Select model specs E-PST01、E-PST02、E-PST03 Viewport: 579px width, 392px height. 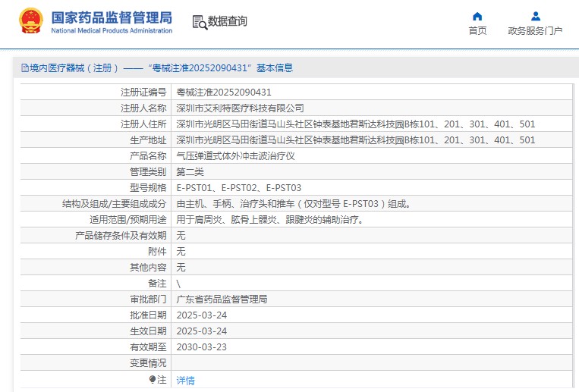239,188
